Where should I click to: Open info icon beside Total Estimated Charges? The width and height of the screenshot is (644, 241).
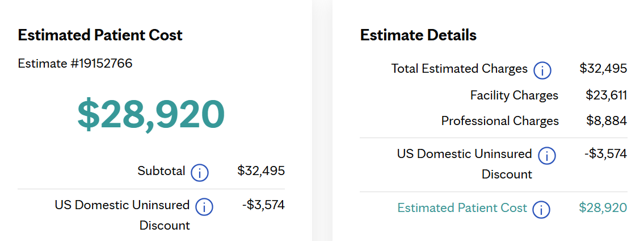(x=542, y=70)
